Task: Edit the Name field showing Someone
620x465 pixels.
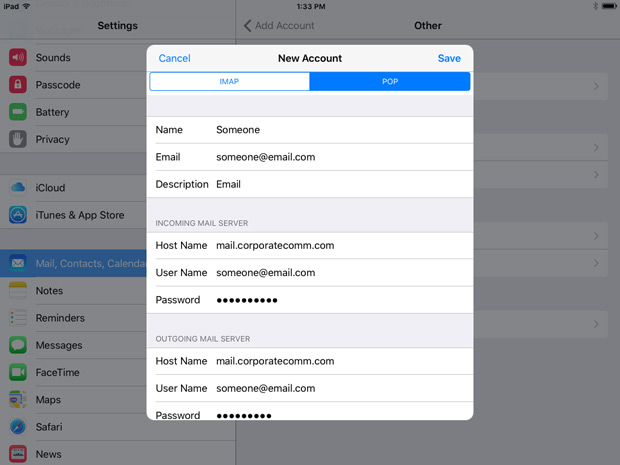Action: pyautogui.click(x=310, y=130)
